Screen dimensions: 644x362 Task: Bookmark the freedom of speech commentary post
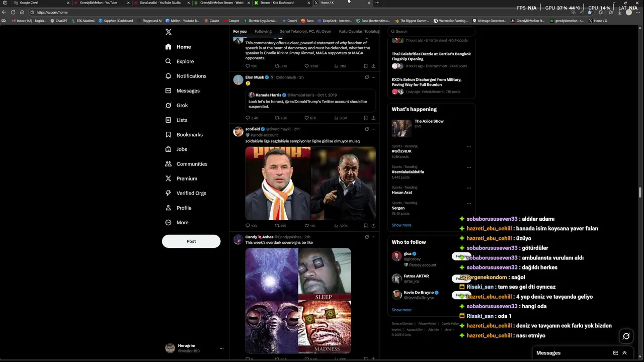click(x=366, y=66)
